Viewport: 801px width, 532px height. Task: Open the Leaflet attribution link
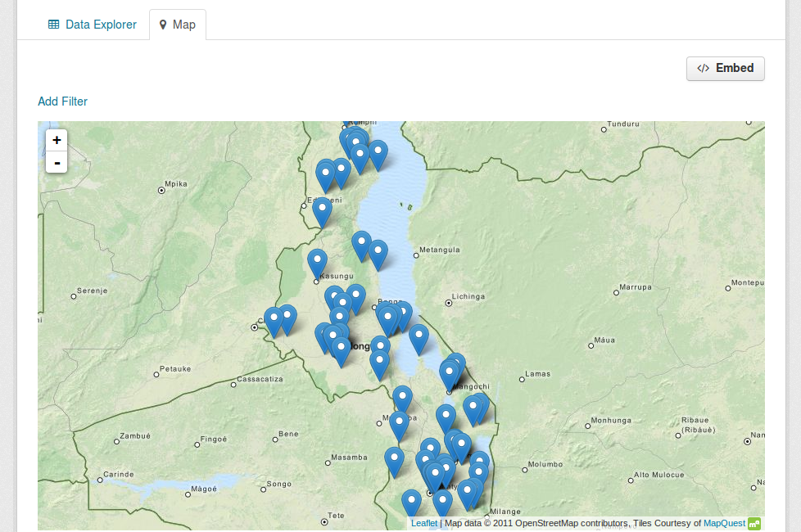click(x=424, y=523)
